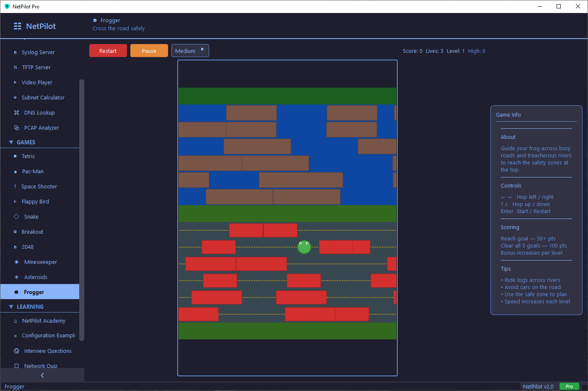Image resolution: width=588 pixels, height=391 pixels.
Task: Collapse the sidebar using the bottom chevron
Action: [x=42, y=376]
